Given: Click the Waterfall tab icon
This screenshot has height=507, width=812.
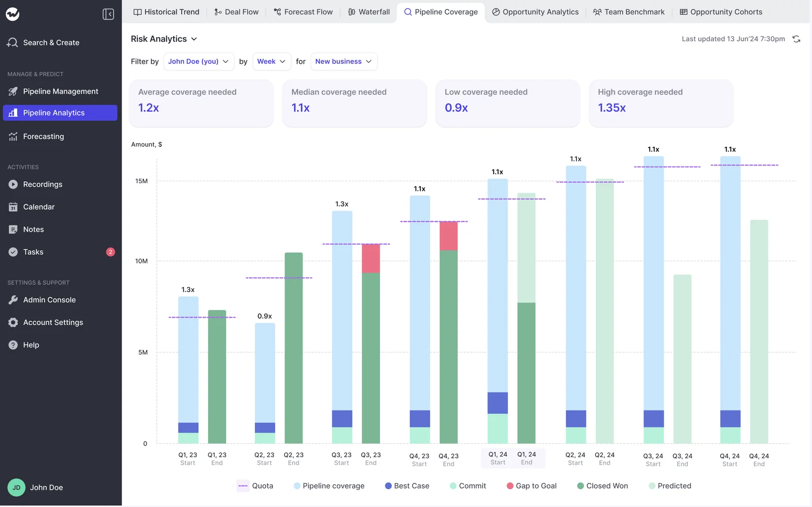Looking at the screenshot, I should 352,12.
